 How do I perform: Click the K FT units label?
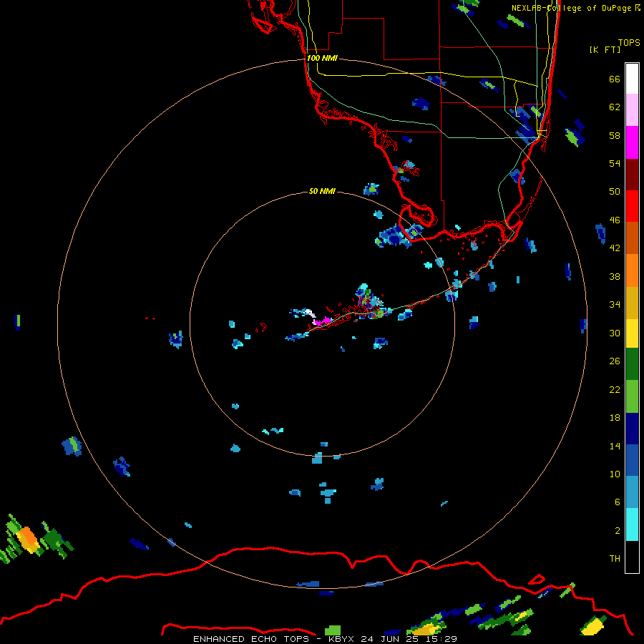605,49
